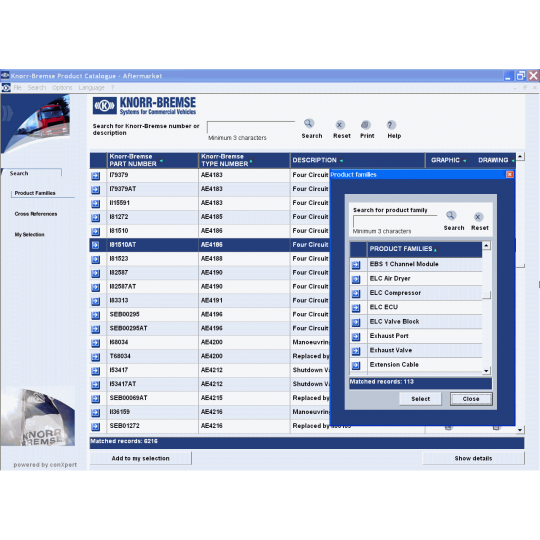Click product families list scroll up arrow

[486, 246]
